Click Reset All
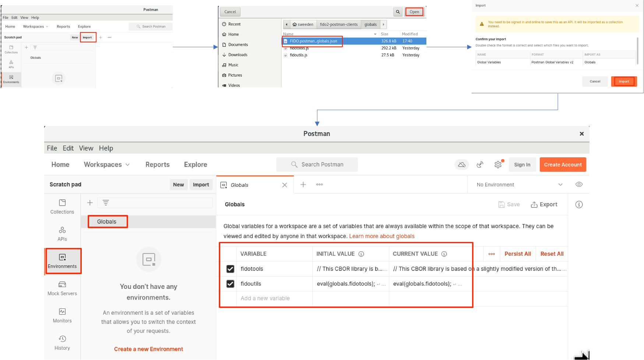The width and height of the screenshot is (644, 360). [552, 254]
